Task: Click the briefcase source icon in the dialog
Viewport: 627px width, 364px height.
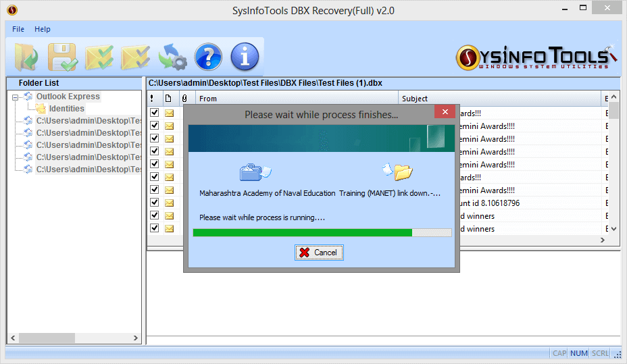Action: pyautogui.click(x=255, y=172)
